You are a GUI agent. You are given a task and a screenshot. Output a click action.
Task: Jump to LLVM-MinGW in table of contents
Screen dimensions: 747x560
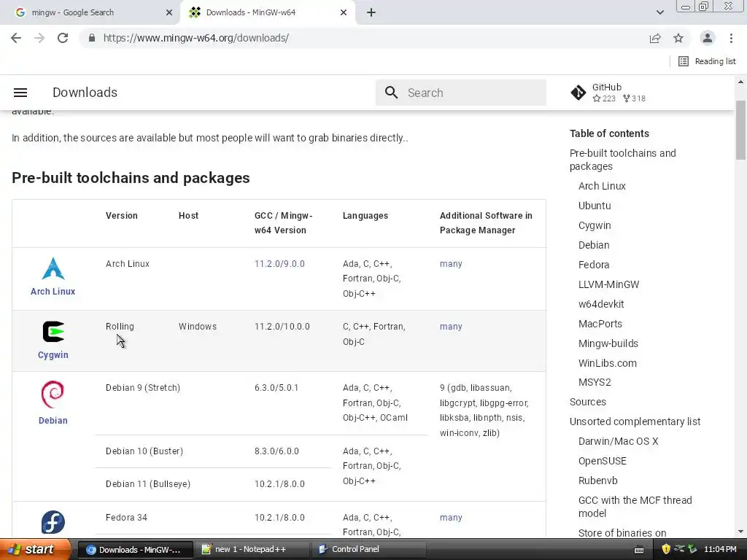point(609,284)
